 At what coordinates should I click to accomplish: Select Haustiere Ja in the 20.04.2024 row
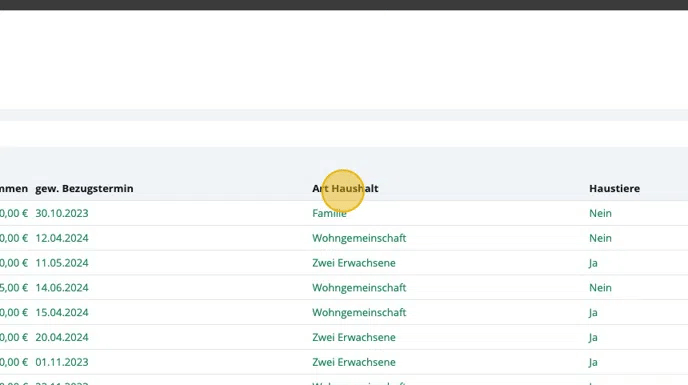tap(593, 337)
